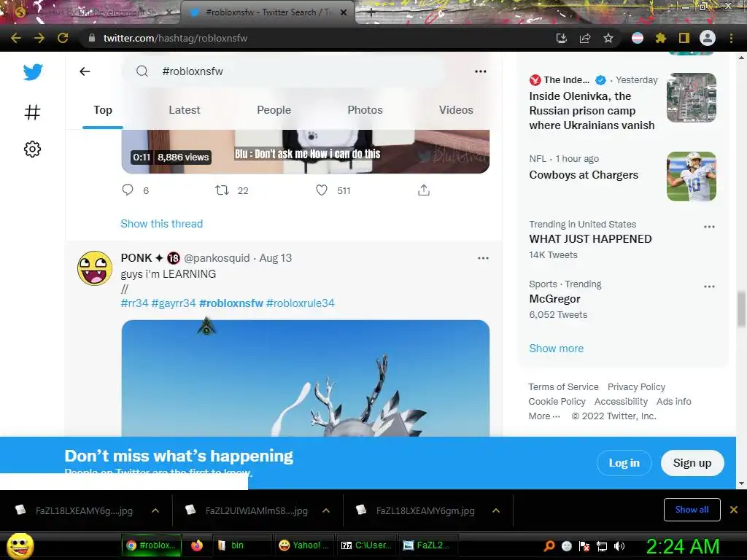This screenshot has width=747, height=560.
Task: Close the Twitter Search browser tab
Action: [344, 12]
